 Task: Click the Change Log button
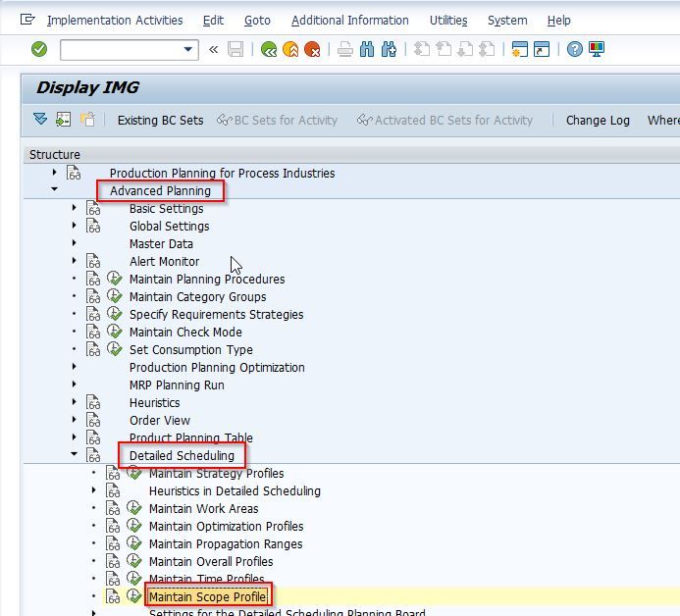pos(598,120)
